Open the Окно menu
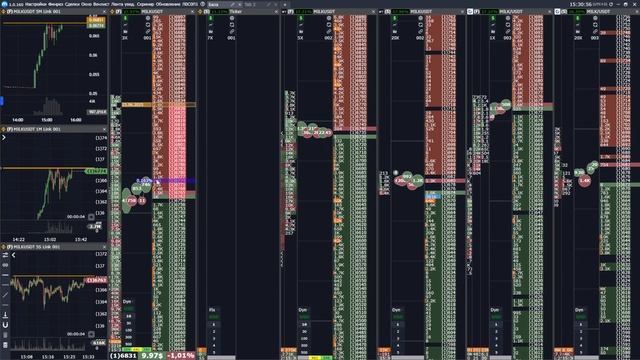This screenshot has width=640, height=360. (87, 4)
